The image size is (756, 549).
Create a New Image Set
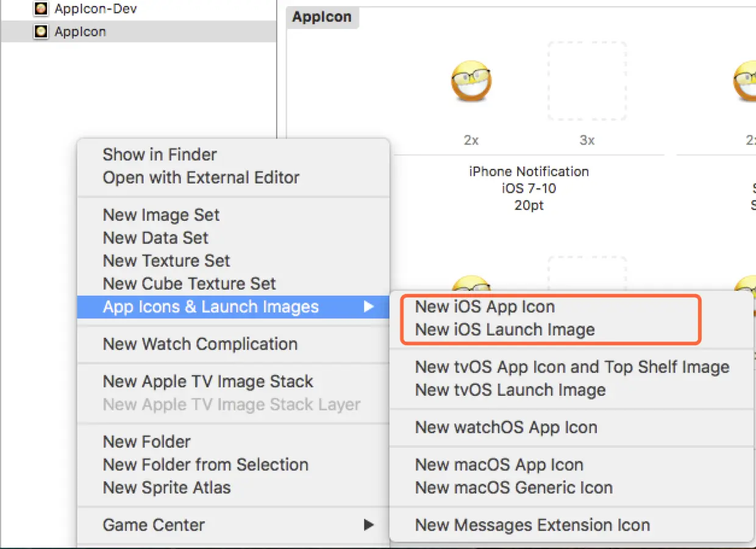[161, 215]
